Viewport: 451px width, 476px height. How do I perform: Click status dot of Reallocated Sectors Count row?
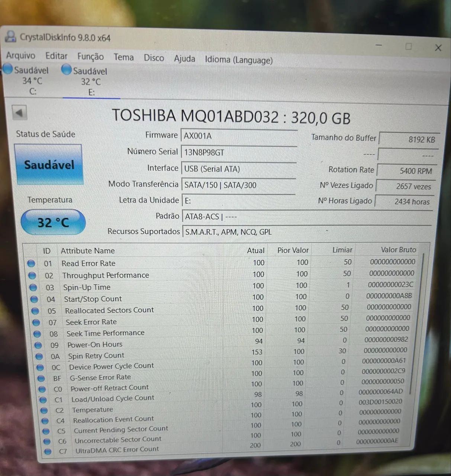pyautogui.click(x=35, y=311)
